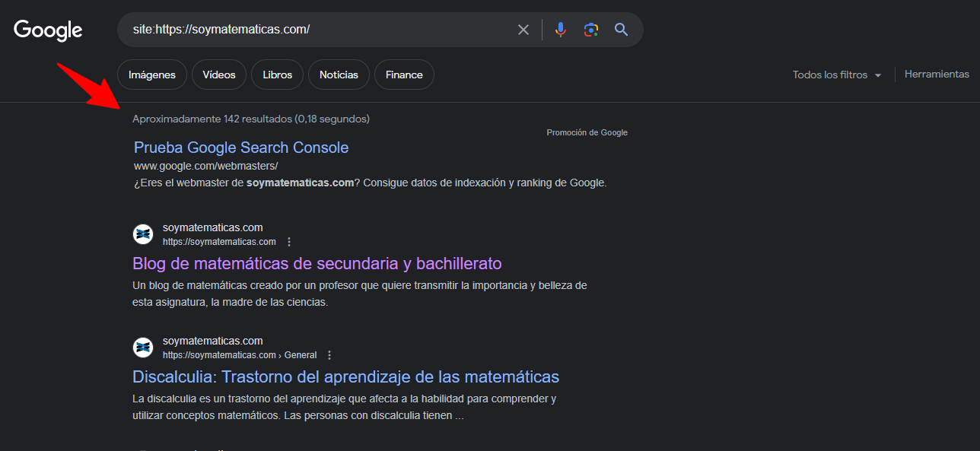Image resolution: width=980 pixels, height=451 pixels.
Task: Select the soymatematicas.com site name above Blog result
Action: click(213, 227)
